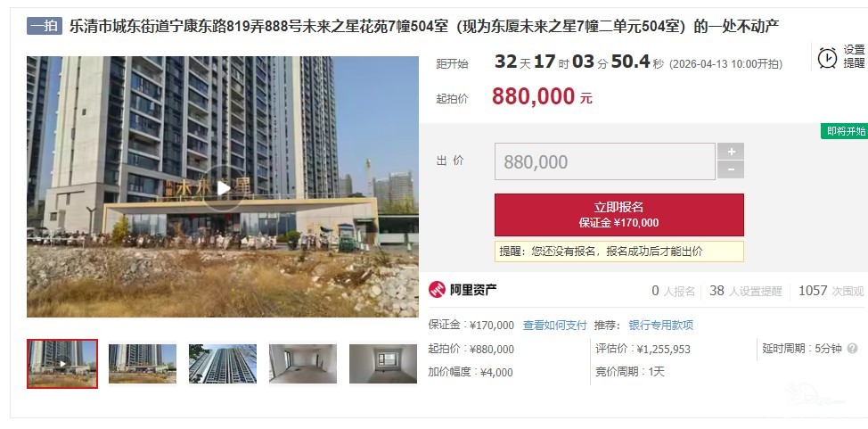Screen dimensions: 868x429
Task: Open the 查看如何支付 link
Action: click(x=554, y=326)
